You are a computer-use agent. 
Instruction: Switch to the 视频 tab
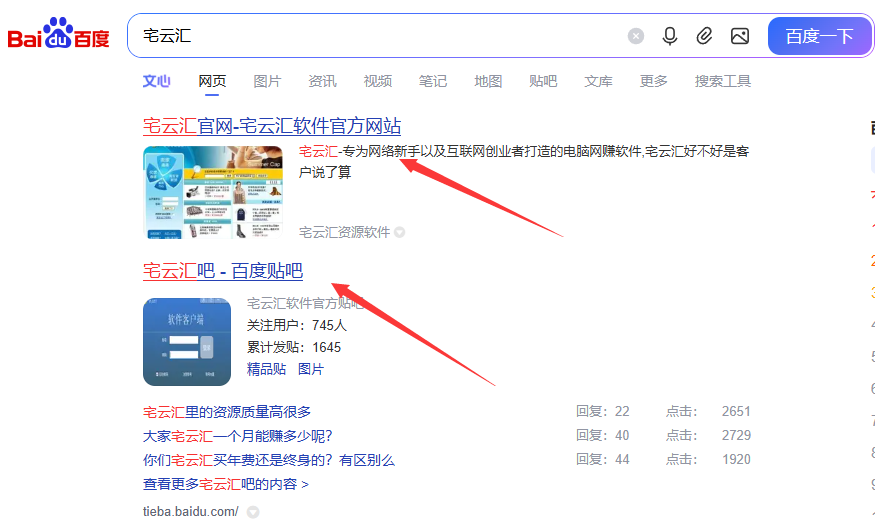point(377,81)
